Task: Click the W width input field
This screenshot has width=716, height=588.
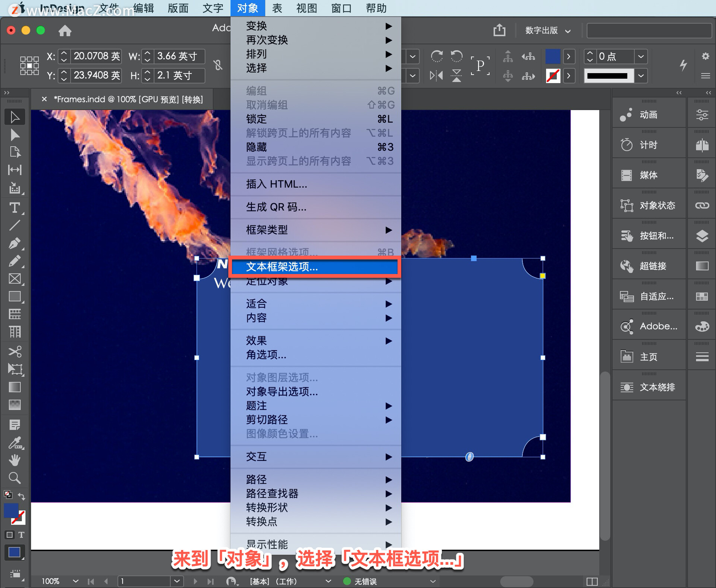Action: [180, 56]
